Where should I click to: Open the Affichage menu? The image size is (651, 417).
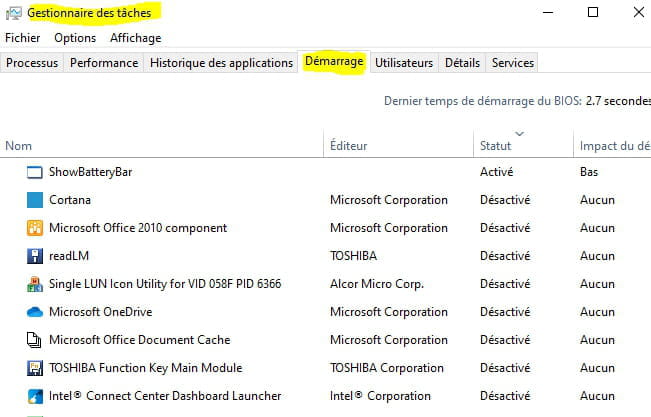[136, 38]
